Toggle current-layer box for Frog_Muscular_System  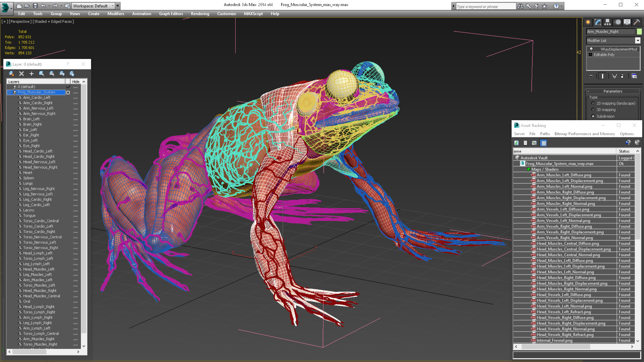pyautogui.click(x=68, y=93)
